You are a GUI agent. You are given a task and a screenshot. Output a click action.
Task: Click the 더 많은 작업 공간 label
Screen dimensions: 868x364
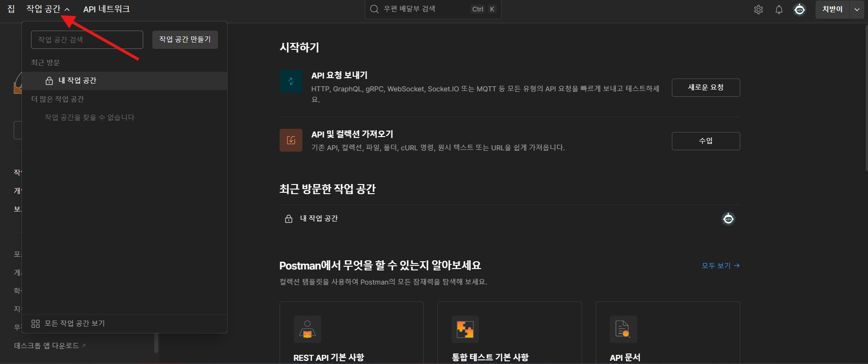coord(57,99)
